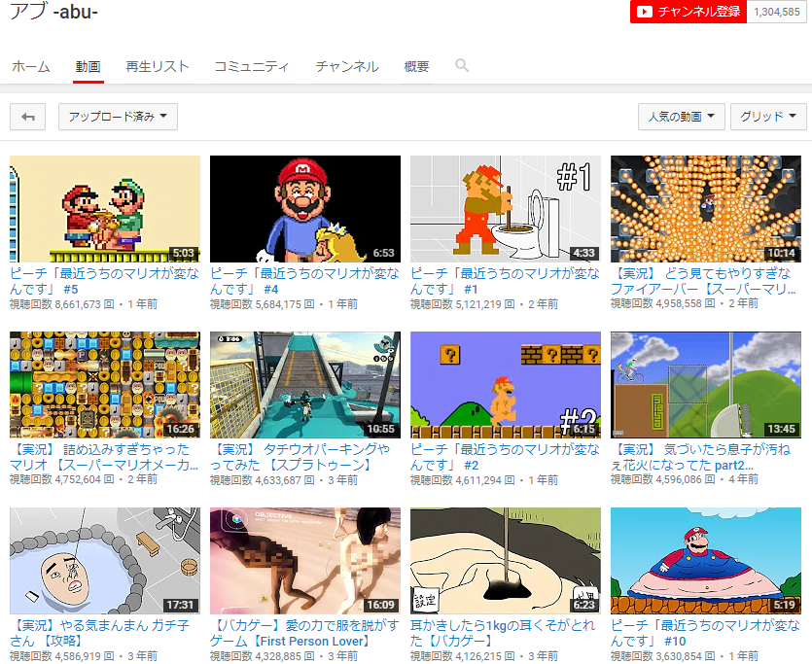Screen dimensions: 812x664
Task: Open the ear-cleaning game thumbnail 6:23
Action: click(506, 561)
